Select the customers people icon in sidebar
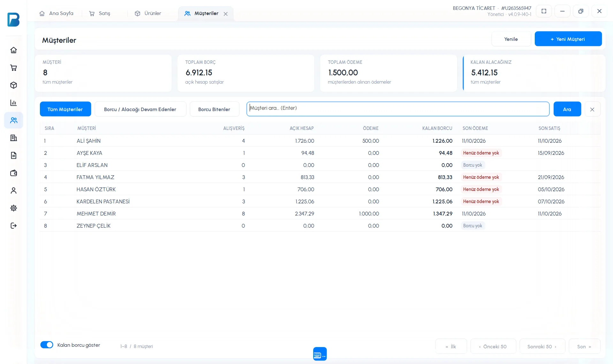The image size is (613, 364). tap(13, 120)
